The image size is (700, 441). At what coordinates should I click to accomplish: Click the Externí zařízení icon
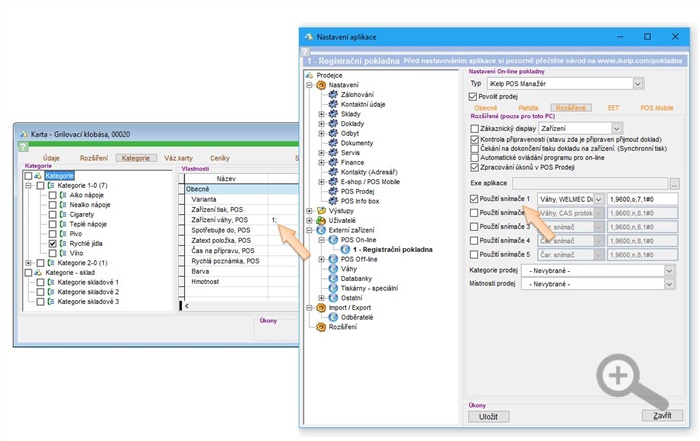coord(321,230)
